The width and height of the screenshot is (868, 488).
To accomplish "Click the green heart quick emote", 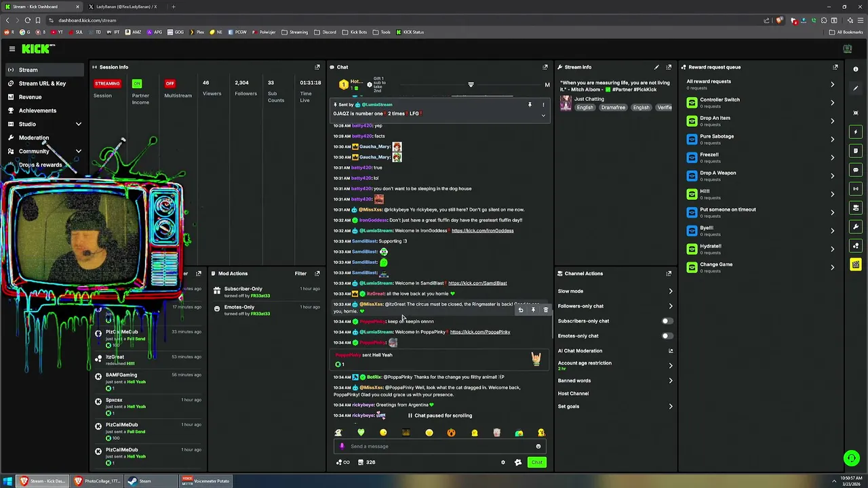I will 361,432.
